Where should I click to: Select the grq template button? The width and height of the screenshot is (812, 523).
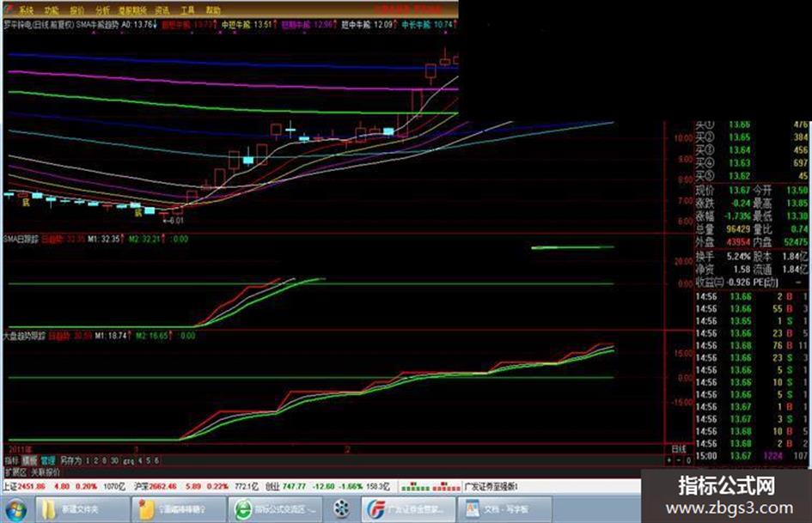(128, 461)
